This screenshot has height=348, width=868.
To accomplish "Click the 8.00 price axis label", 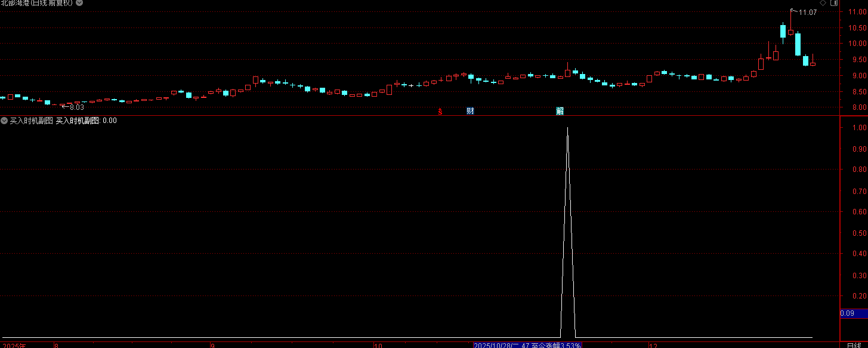I will (x=858, y=108).
